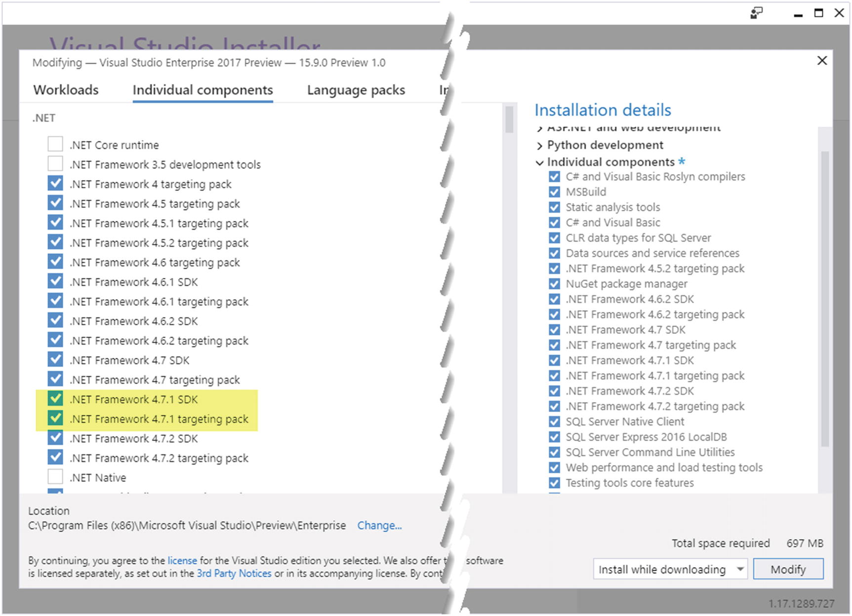Image resolution: width=852 pixels, height=616 pixels.
Task: Check the .NET Core runtime checkbox
Action: [55, 144]
